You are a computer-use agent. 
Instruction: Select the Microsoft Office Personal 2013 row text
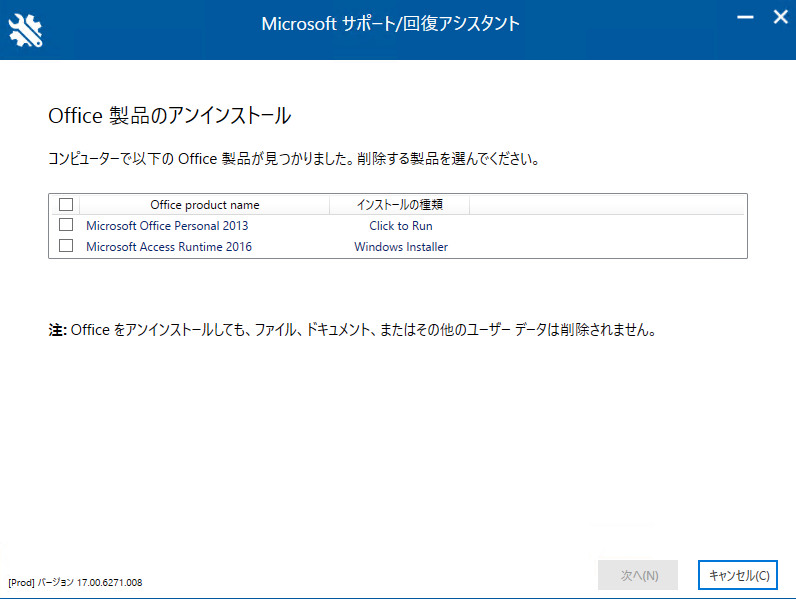click(x=167, y=226)
